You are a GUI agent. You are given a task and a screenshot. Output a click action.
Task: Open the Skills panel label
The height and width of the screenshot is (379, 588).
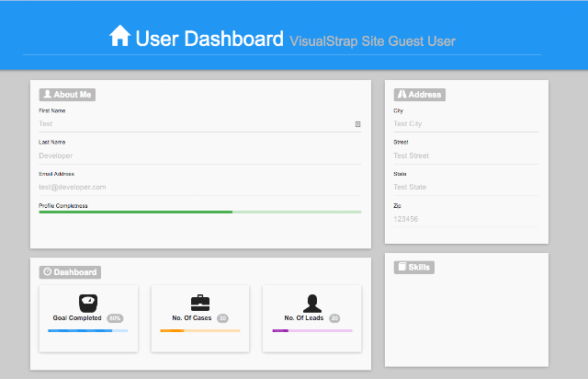tap(414, 267)
